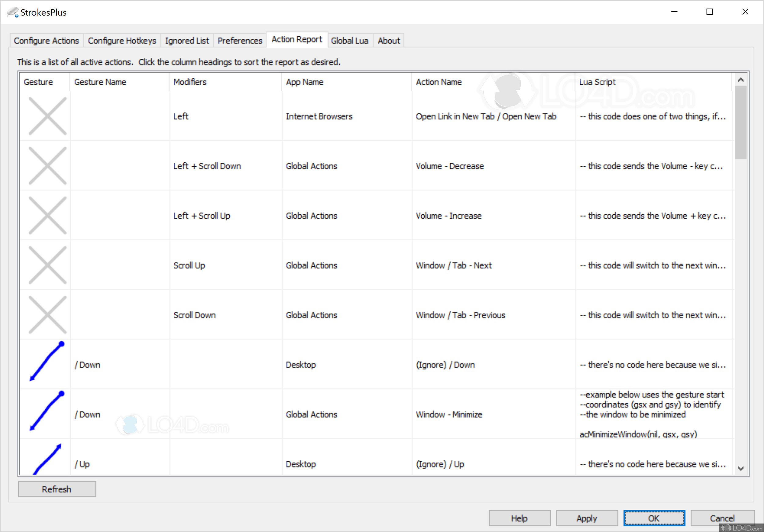This screenshot has height=532, width=764.
Task: Click the Refresh button
Action: [x=57, y=489]
